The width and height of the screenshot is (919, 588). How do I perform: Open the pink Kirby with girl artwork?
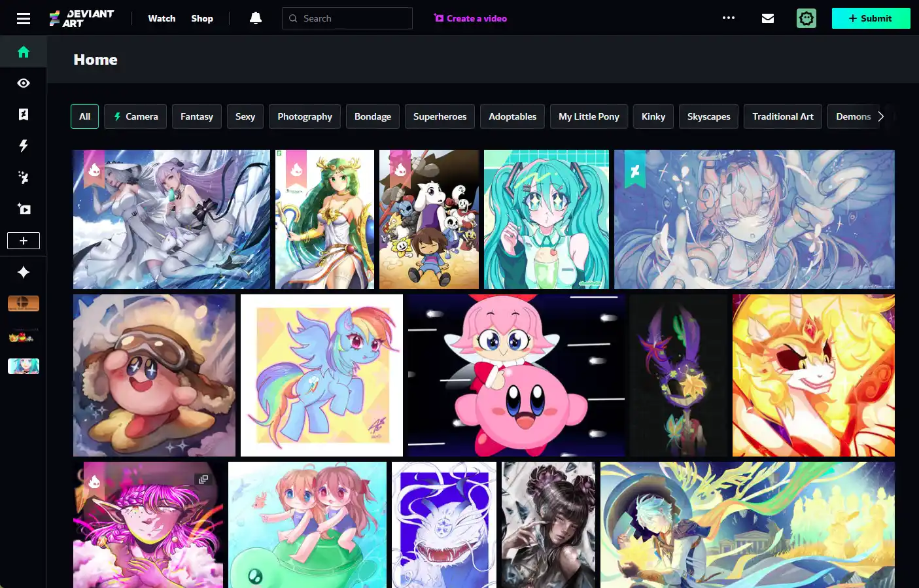coord(516,375)
